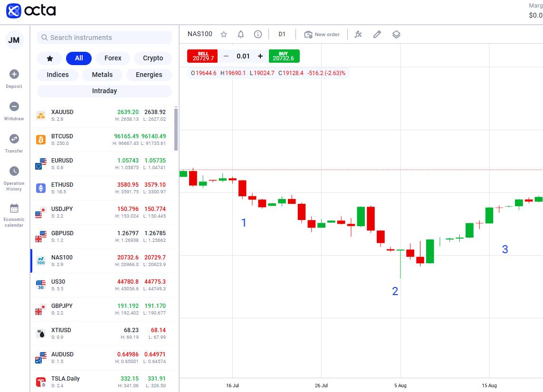
Task: Open the Withdraw minus icon
Action: (14, 106)
